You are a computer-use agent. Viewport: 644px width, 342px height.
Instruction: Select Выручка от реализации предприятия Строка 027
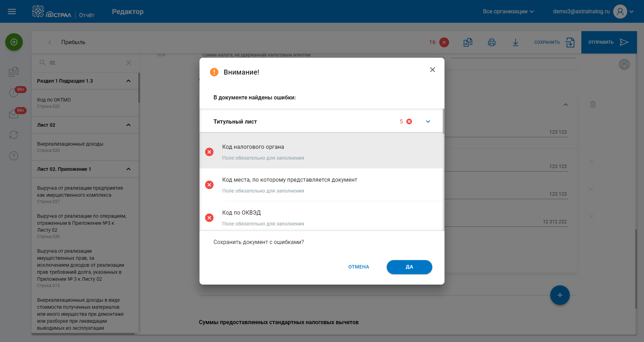point(85,195)
